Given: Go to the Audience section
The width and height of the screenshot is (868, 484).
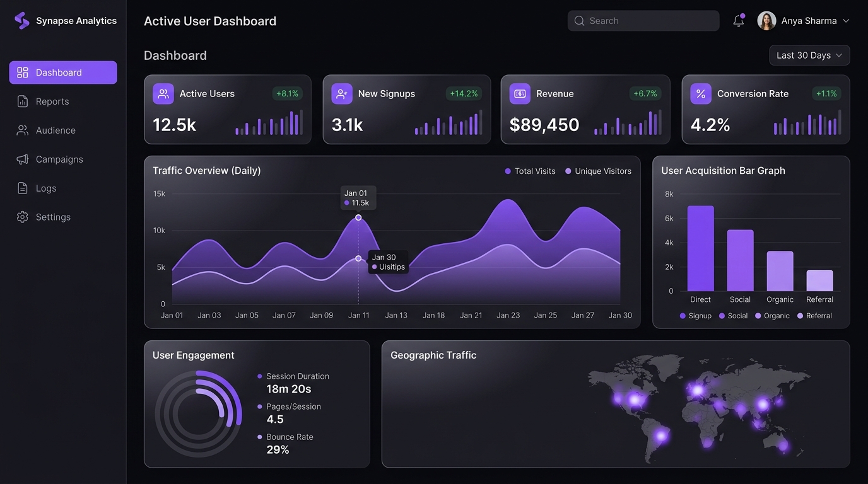Looking at the screenshot, I should click(63, 130).
